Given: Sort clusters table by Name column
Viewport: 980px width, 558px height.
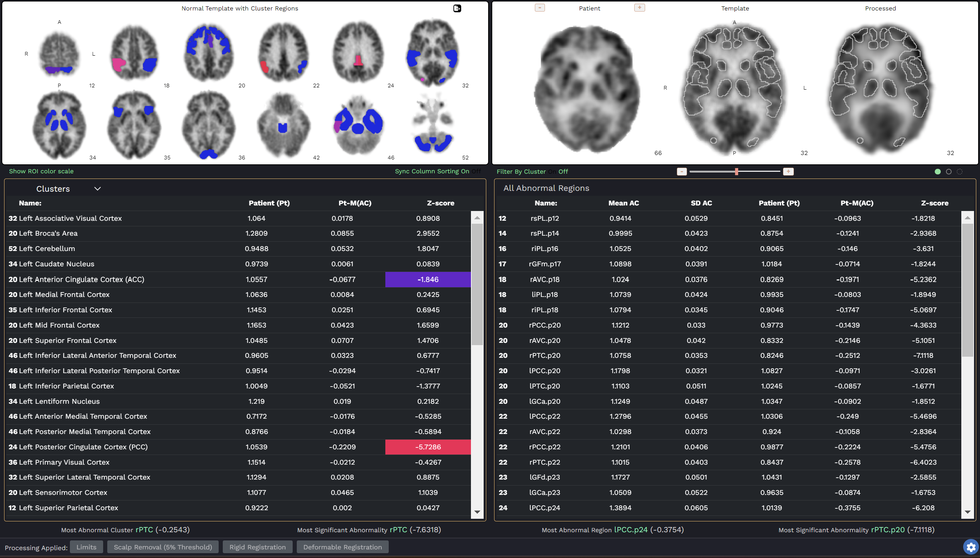Looking at the screenshot, I should [x=30, y=203].
